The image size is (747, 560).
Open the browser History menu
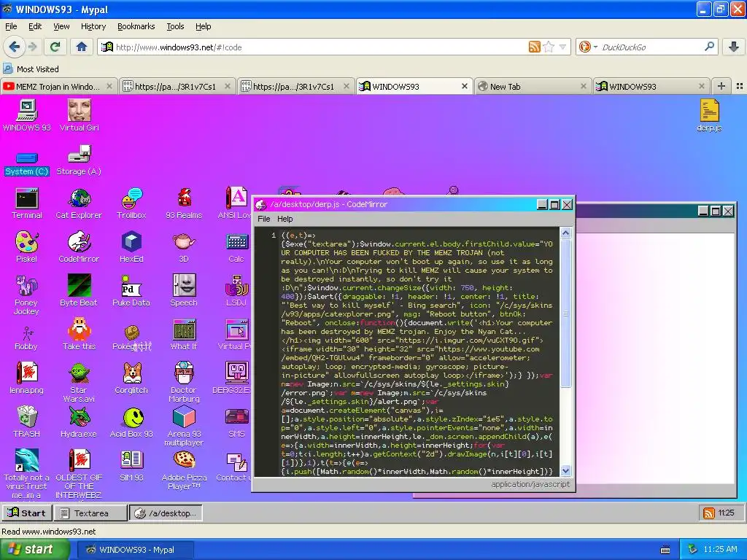(93, 26)
